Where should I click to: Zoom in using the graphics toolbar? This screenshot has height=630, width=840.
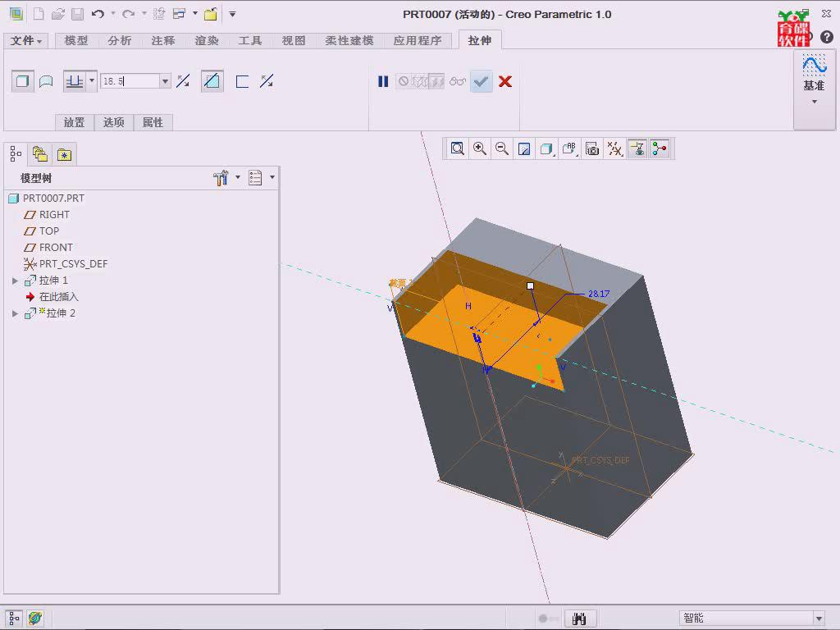pyautogui.click(x=480, y=148)
